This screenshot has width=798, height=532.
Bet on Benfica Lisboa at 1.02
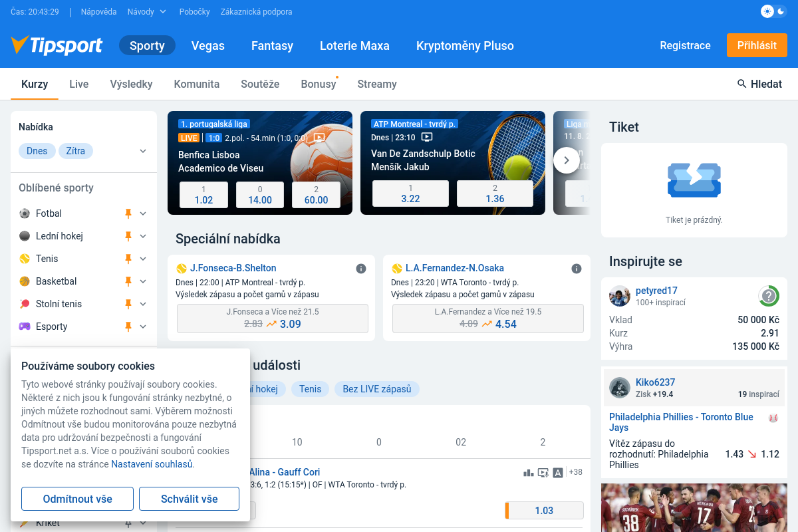point(203,195)
